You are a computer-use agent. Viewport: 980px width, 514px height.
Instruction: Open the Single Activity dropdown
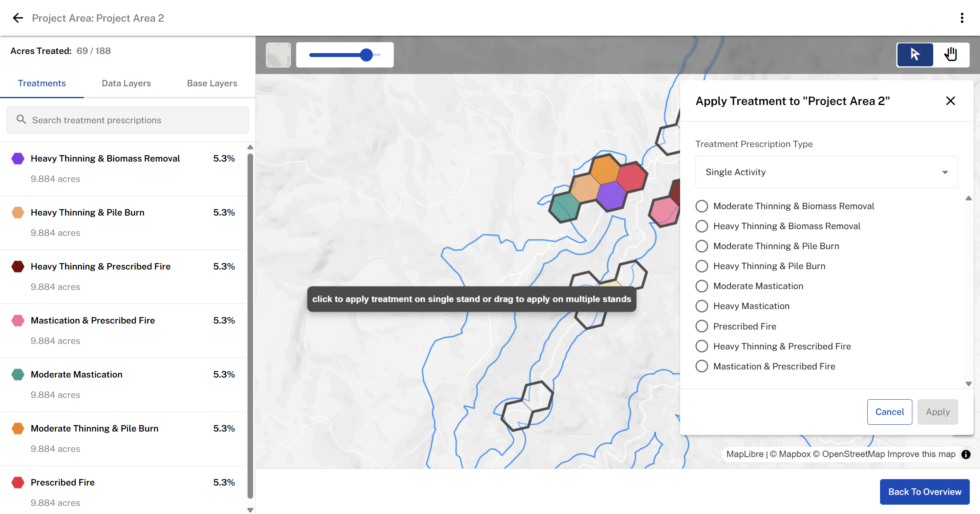(826, 172)
